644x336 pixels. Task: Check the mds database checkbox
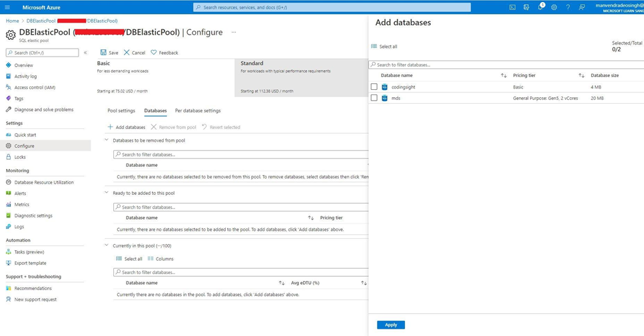click(x=374, y=98)
